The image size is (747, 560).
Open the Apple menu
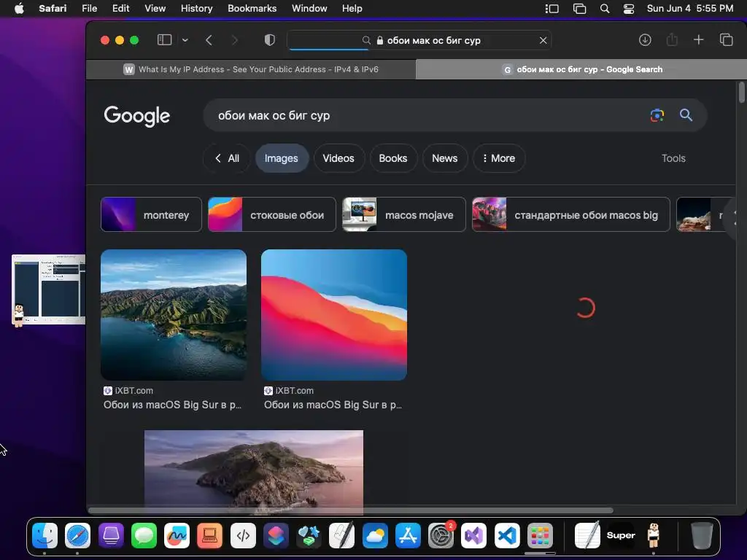(x=19, y=9)
